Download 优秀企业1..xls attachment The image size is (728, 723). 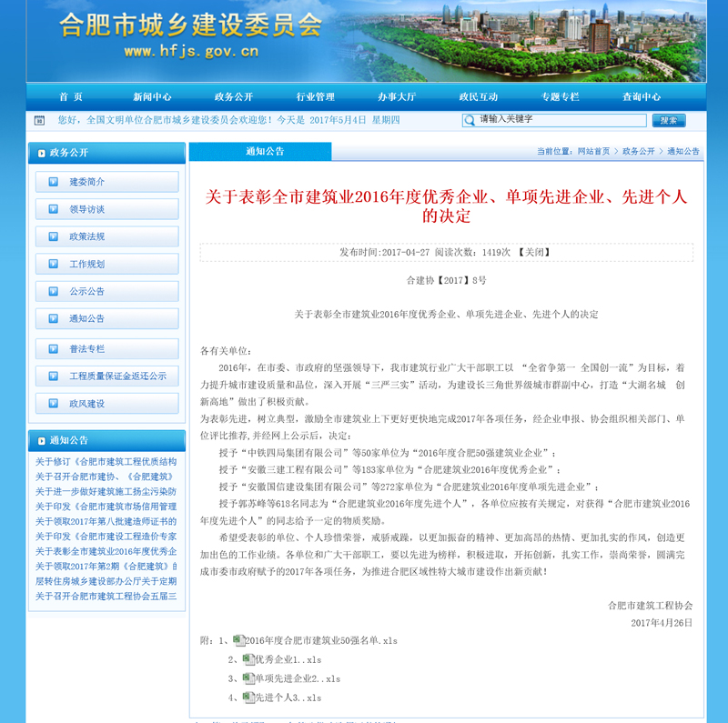(x=288, y=660)
